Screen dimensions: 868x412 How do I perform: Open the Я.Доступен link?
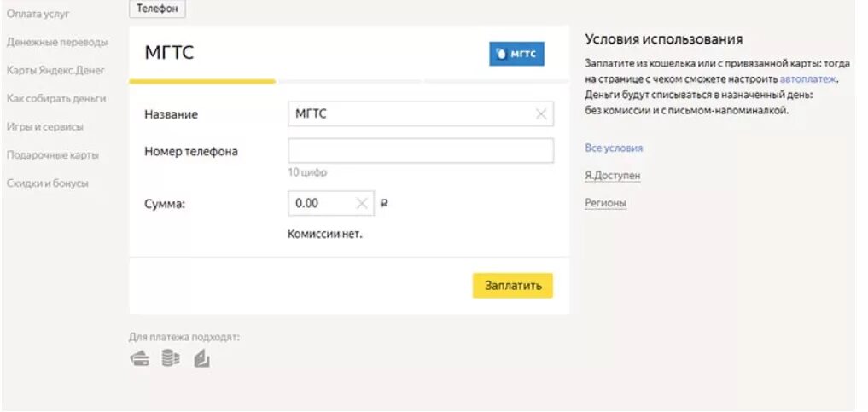[613, 176]
